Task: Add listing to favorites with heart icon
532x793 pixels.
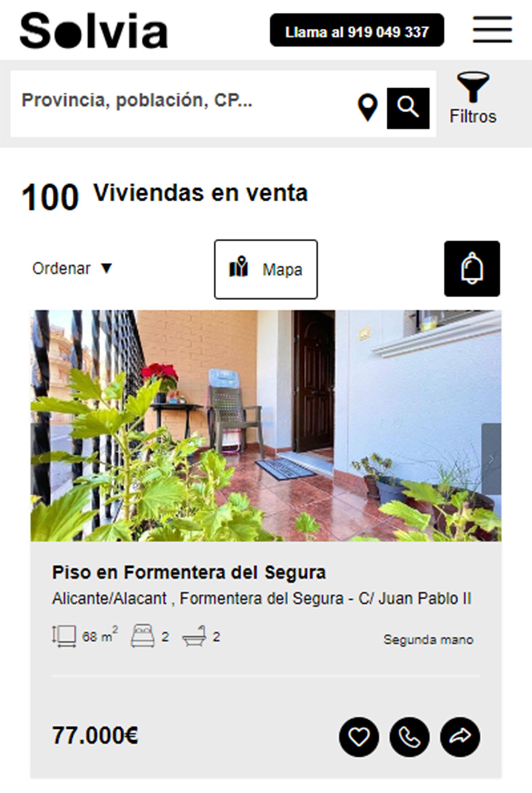Action: pyautogui.click(x=359, y=737)
